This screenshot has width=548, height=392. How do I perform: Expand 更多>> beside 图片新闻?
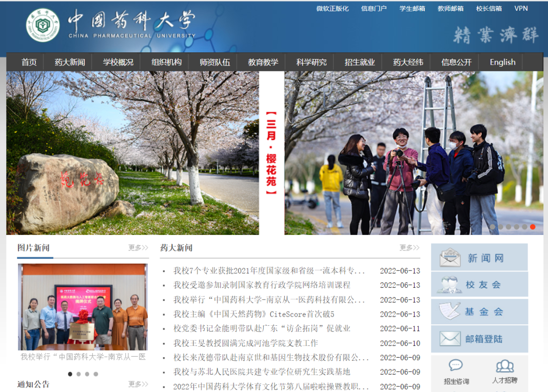tap(138, 248)
